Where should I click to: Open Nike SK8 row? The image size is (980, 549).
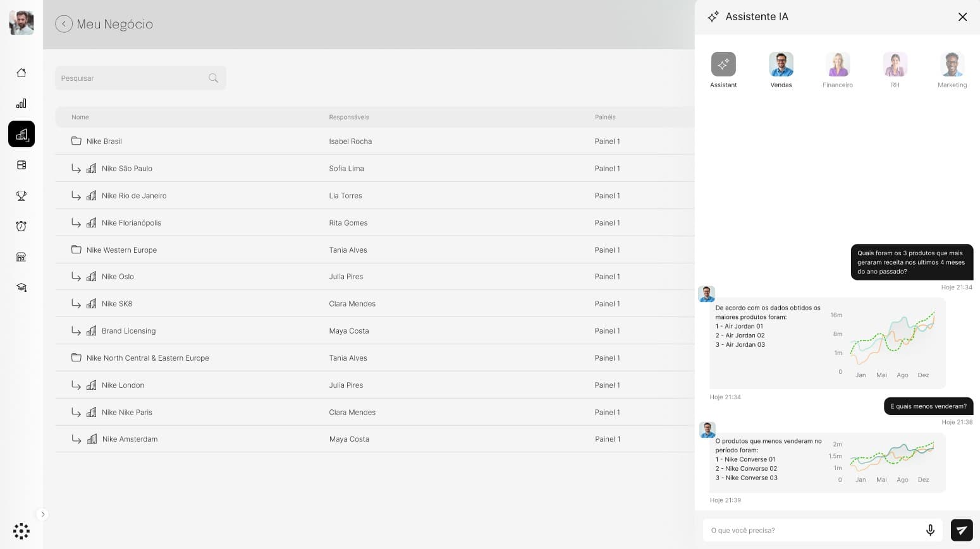click(374, 304)
